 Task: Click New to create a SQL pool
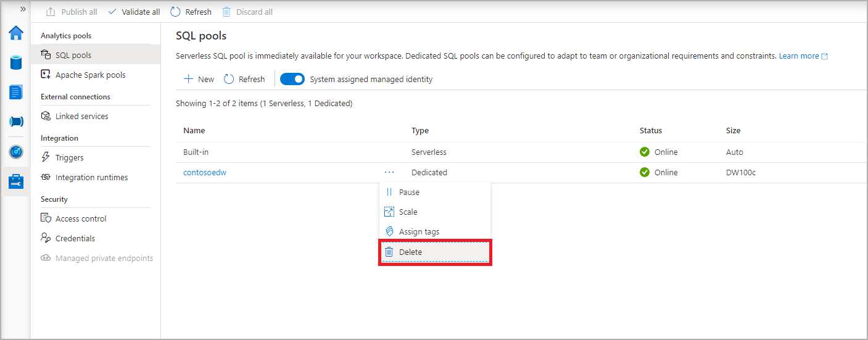coord(199,79)
